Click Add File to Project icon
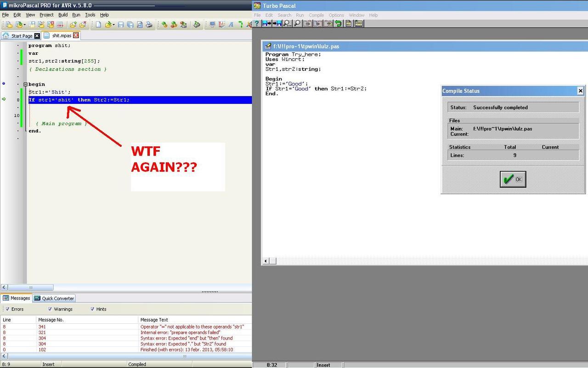The height and width of the screenshot is (368, 588). pyautogui.click(x=73, y=25)
